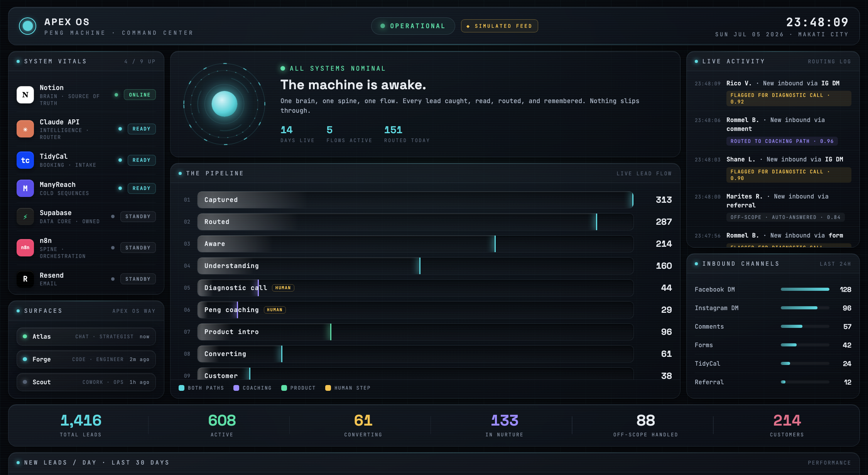Select the Product intro pipeline stage

click(415, 332)
